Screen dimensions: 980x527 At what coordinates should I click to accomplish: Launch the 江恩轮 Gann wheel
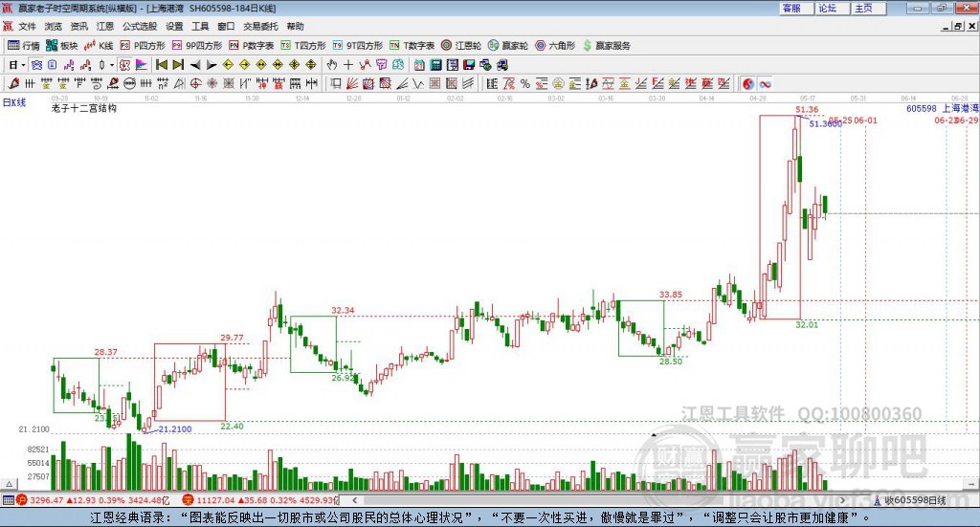tap(461, 46)
